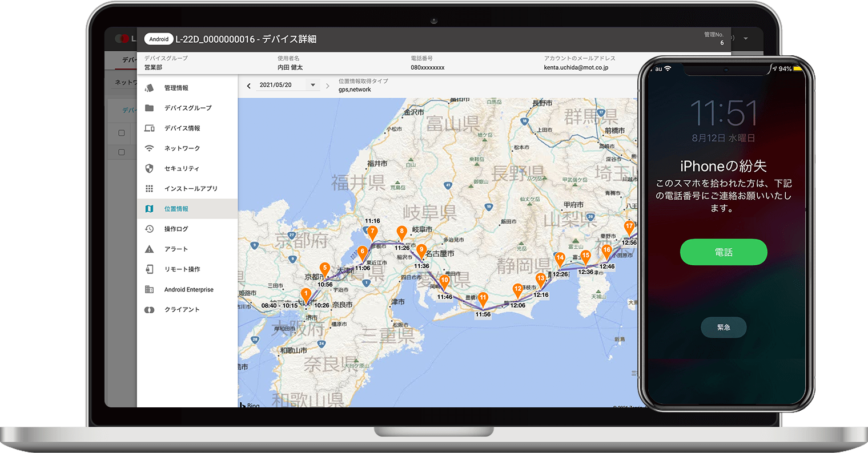Open the リモート操作 menu item

(x=187, y=269)
